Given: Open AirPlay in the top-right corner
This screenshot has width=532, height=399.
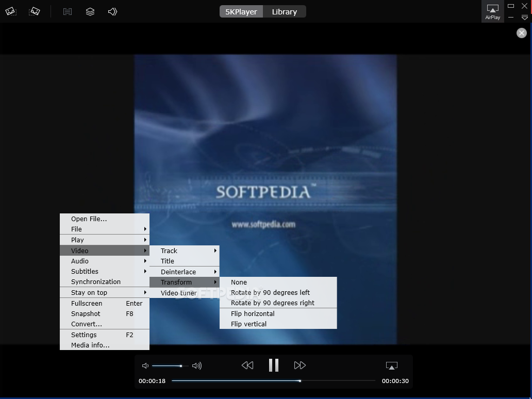Looking at the screenshot, I should coord(493,11).
